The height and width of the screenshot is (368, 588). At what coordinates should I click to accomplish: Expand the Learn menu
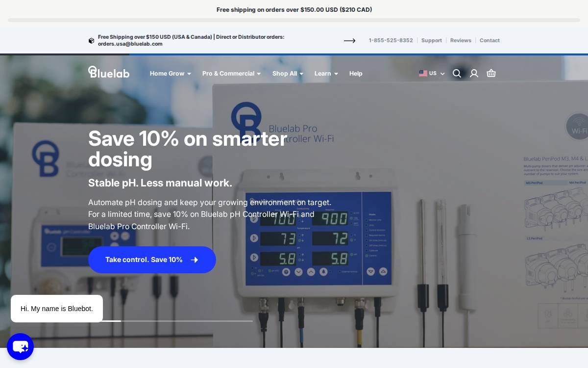(326, 74)
